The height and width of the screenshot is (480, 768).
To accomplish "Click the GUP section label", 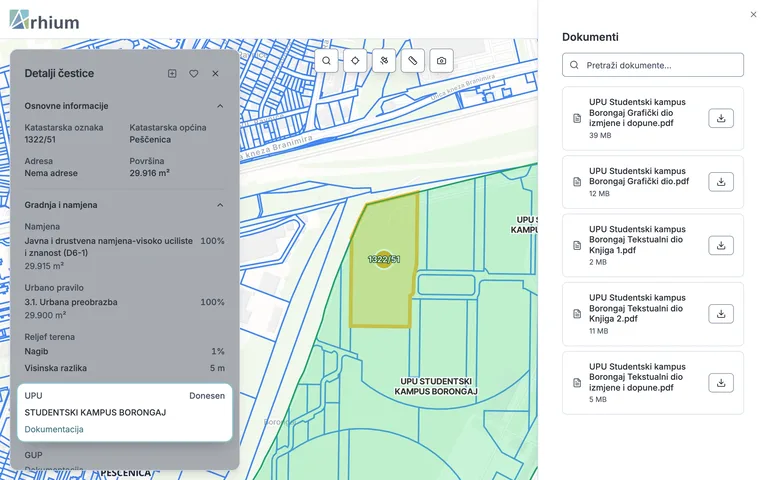I will [33, 455].
